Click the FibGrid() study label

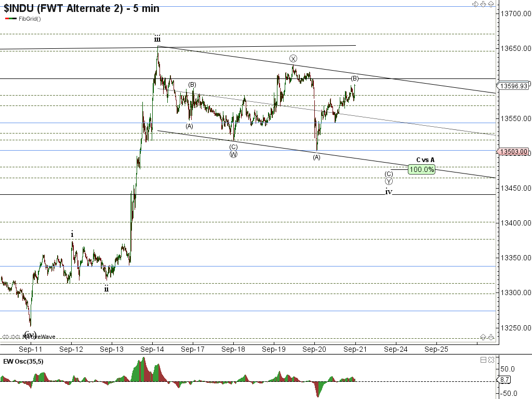(x=29, y=19)
